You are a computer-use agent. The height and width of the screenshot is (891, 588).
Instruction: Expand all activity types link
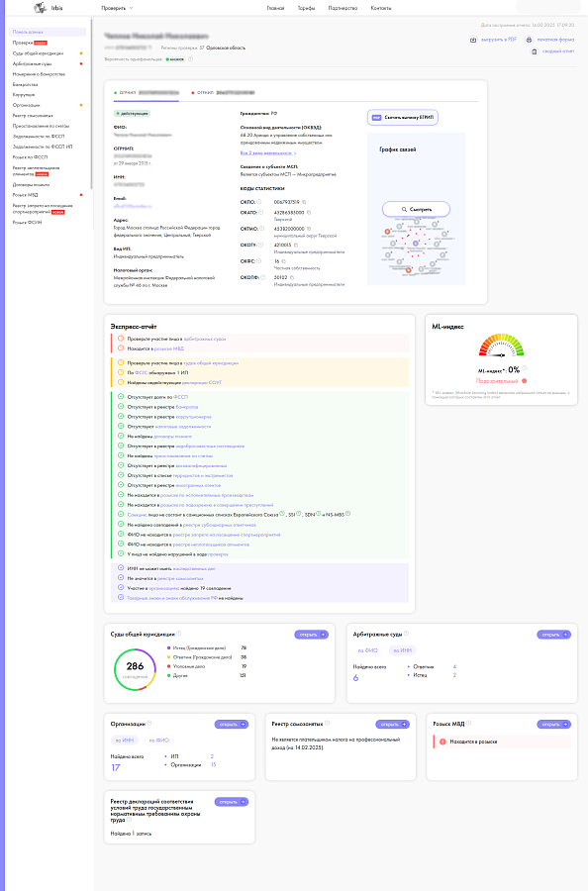[268, 153]
